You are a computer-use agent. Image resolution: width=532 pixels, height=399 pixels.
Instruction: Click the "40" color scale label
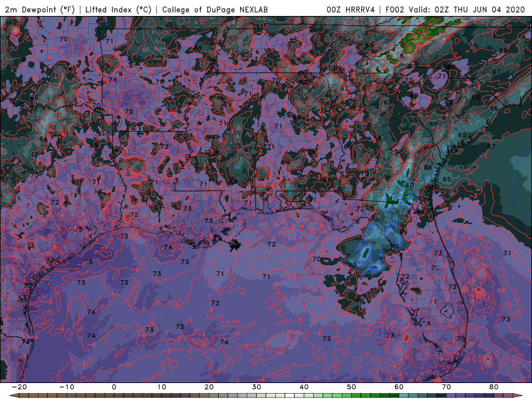click(304, 387)
